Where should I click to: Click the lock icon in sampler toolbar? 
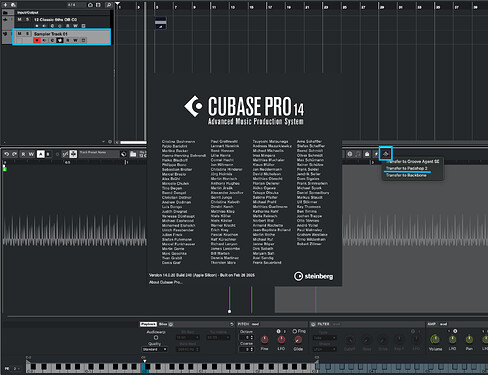(x=367, y=154)
